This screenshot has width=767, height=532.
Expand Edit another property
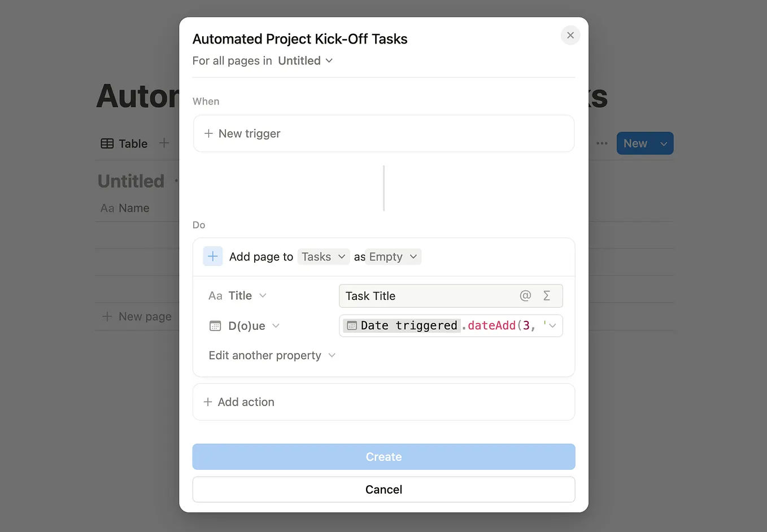272,355
